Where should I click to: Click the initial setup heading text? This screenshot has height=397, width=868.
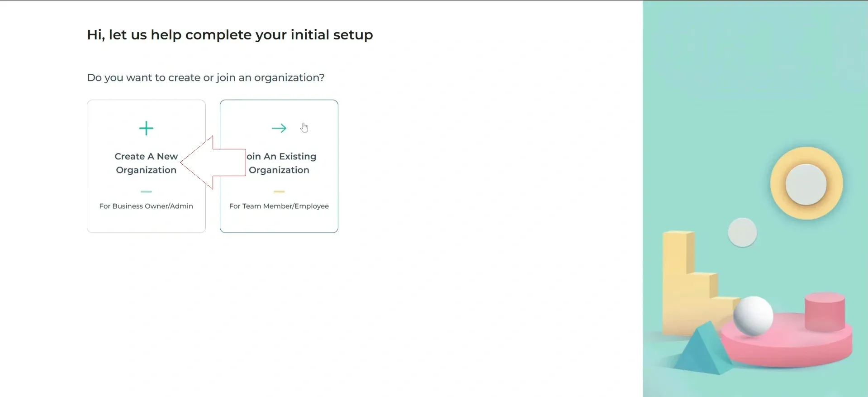click(x=230, y=35)
